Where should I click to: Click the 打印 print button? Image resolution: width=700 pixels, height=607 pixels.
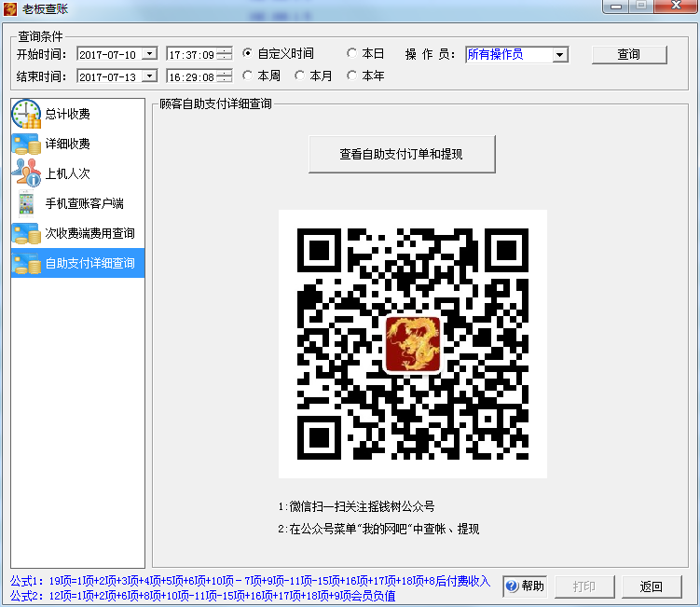coord(584,586)
